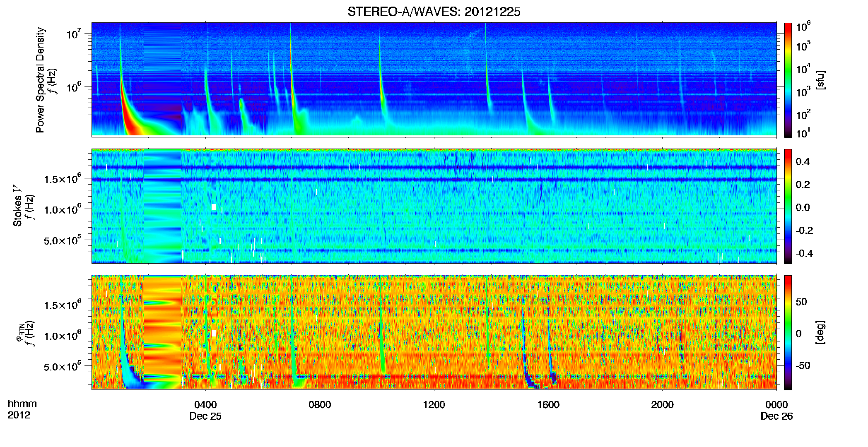Click the "0.4" Stokes V color bar label
The height and width of the screenshot is (447, 868).
pyautogui.click(x=803, y=161)
